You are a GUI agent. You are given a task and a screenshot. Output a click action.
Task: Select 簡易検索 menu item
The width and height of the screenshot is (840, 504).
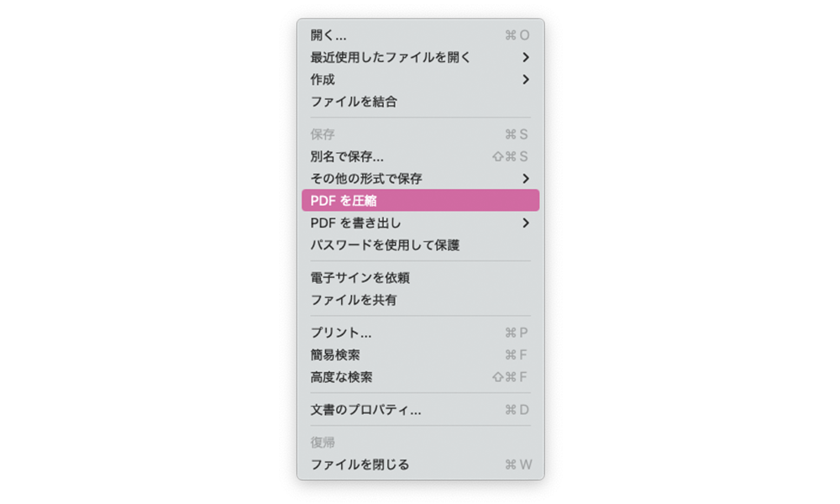pos(421,354)
